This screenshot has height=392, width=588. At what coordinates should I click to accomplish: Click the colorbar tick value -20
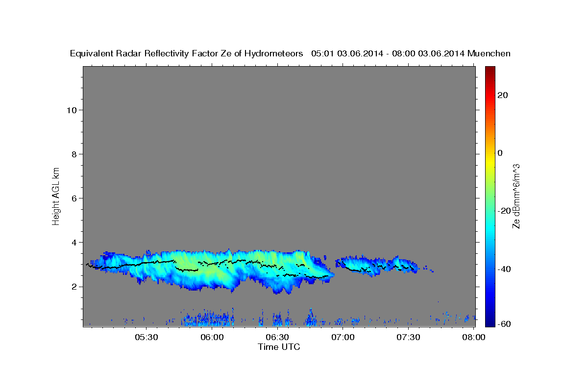pyautogui.click(x=504, y=211)
